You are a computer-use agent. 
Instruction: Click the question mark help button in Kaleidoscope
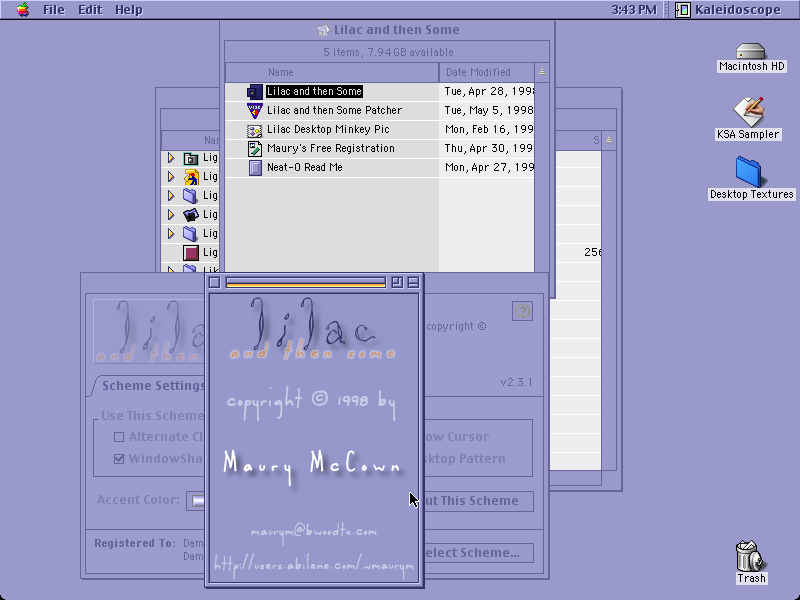(522, 311)
